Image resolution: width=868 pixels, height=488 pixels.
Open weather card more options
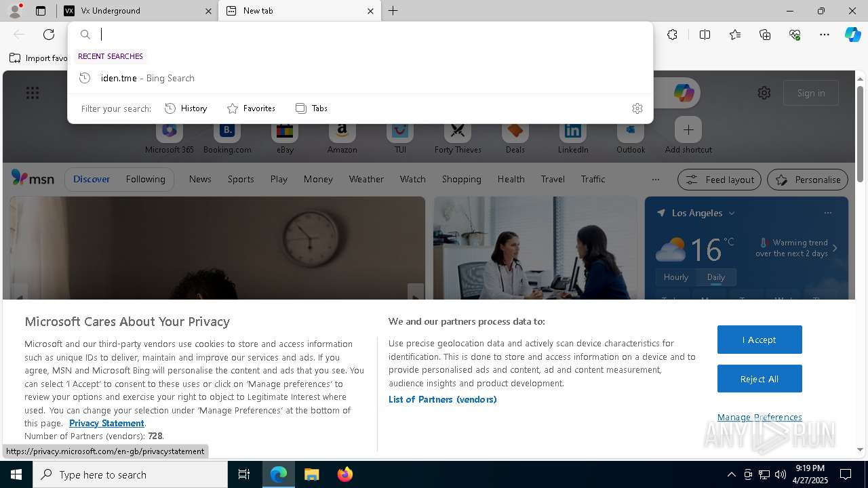point(827,213)
